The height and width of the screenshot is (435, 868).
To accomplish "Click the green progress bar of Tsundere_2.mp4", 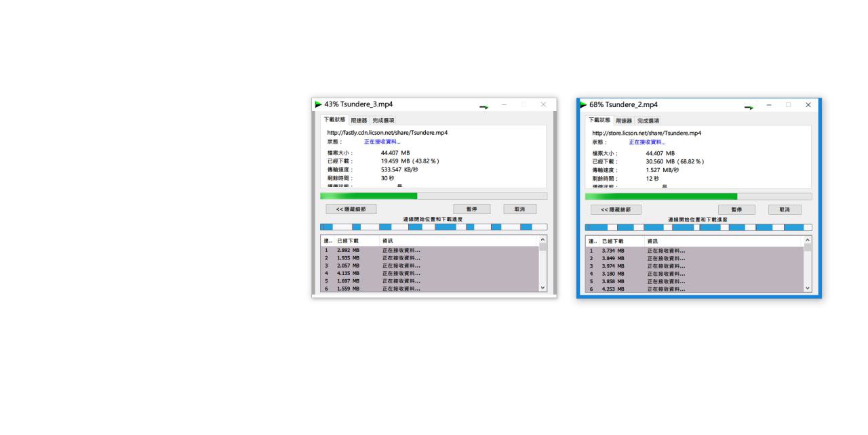I will pyautogui.click(x=698, y=196).
